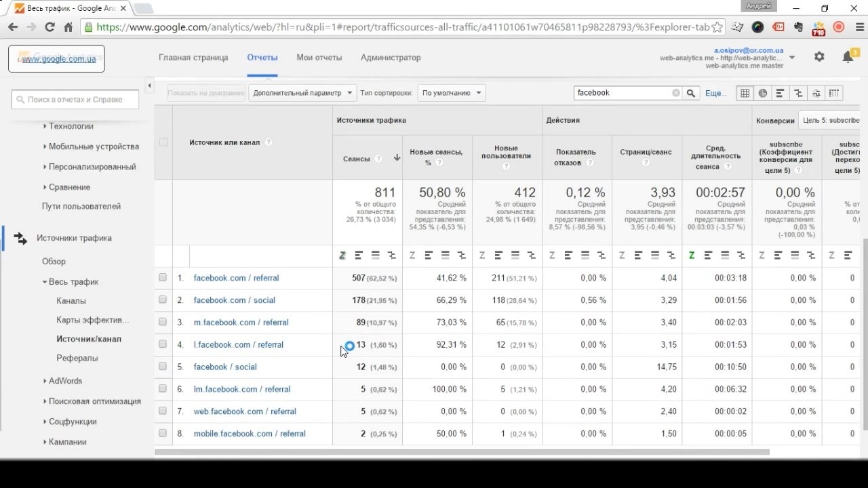Open the Дополнительный параметр dropdown
Viewport: 868px width, 488px height.
pos(302,93)
